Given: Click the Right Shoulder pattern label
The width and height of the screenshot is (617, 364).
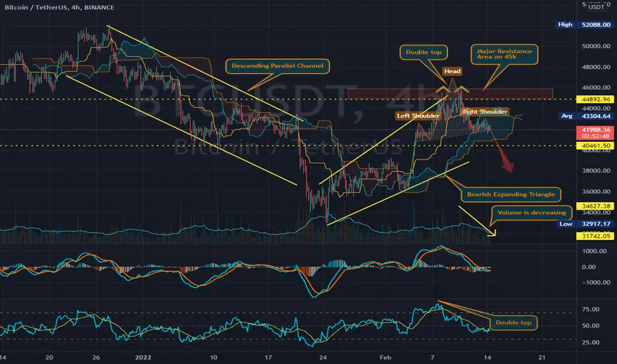Looking at the screenshot, I should [485, 112].
